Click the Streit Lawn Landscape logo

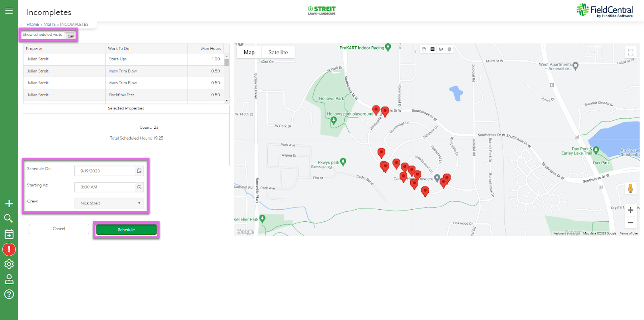coord(322,10)
